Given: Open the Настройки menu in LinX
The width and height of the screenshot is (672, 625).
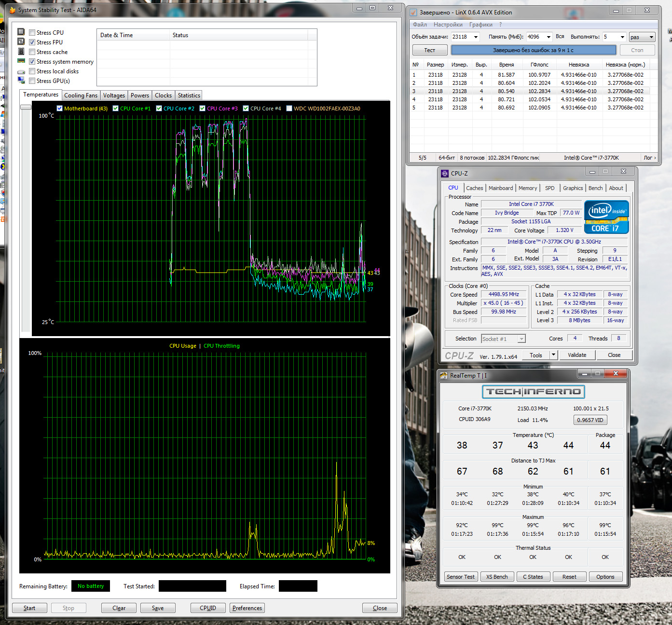Looking at the screenshot, I should click(x=448, y=25).
